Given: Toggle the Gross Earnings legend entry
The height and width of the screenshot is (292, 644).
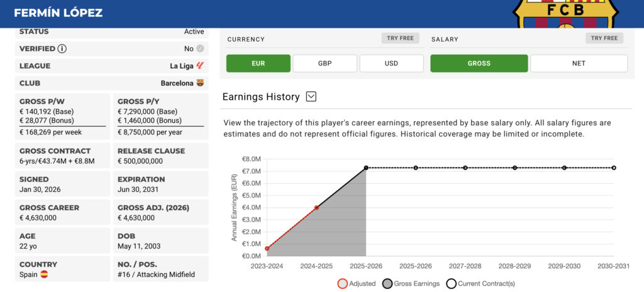Looking at the screenshot, I should point(411,284).
